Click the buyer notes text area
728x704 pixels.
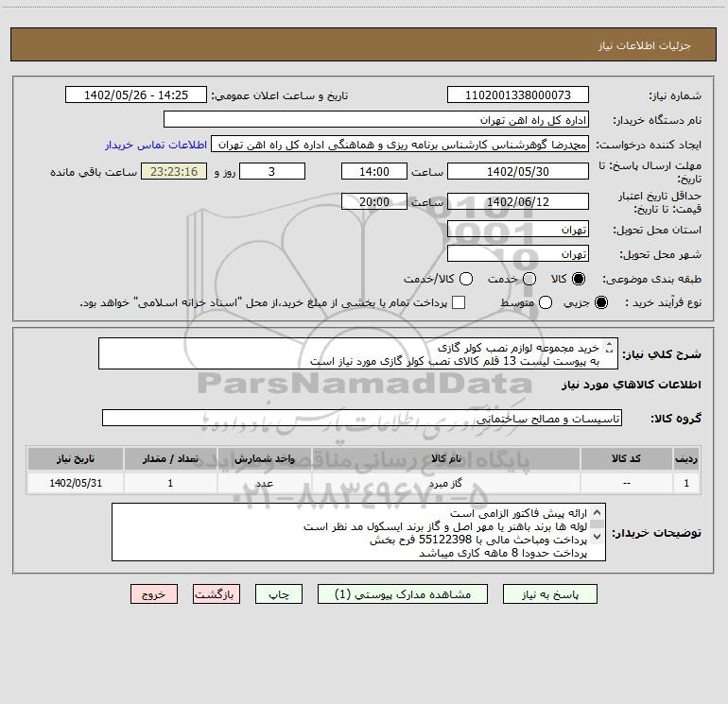click(x=358, y=532)
